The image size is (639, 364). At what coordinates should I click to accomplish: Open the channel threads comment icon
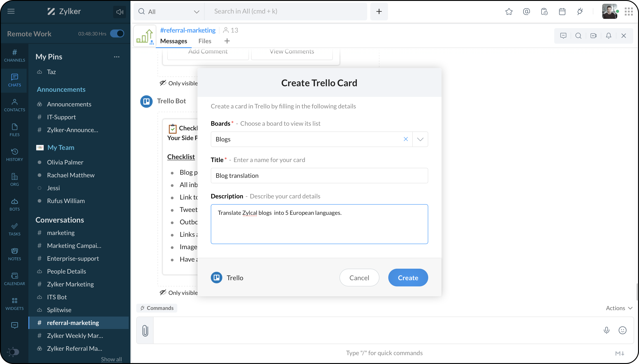pyautogui.click(x=563, y=36)
